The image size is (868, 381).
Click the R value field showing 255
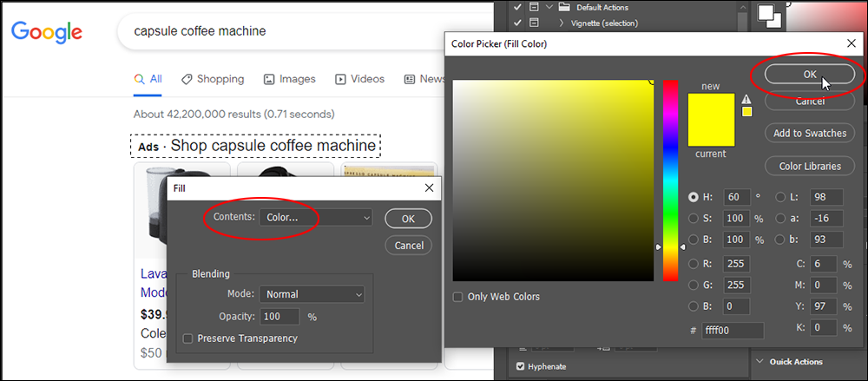pos(735,263)
